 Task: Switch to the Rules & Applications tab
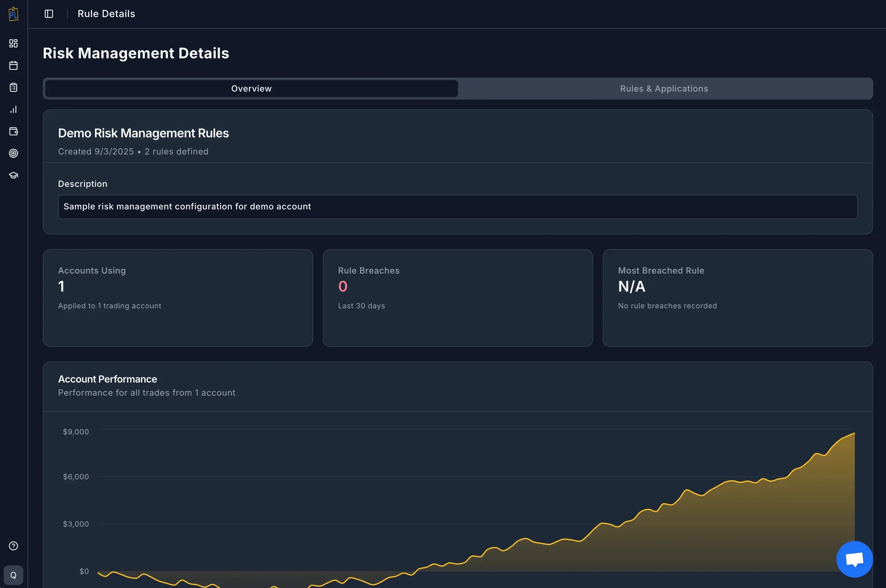664,89
